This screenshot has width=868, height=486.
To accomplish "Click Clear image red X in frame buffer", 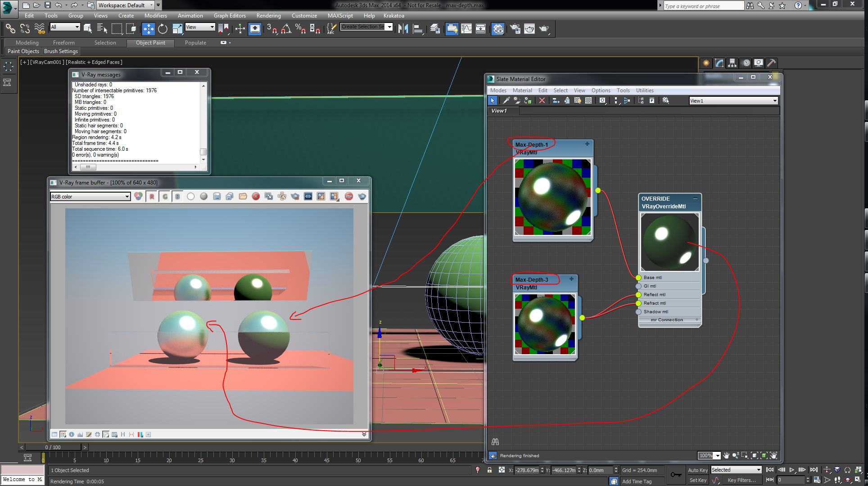I will (x=256, y=196).
